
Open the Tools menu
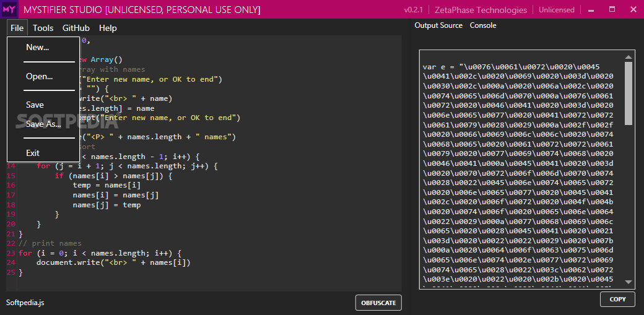click(x=43, y=28)
